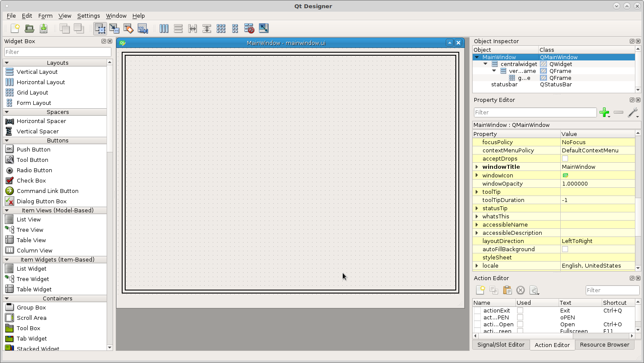Apply Lay Out Horizontally from toolbar
The image size is (644, 363).
164,28
